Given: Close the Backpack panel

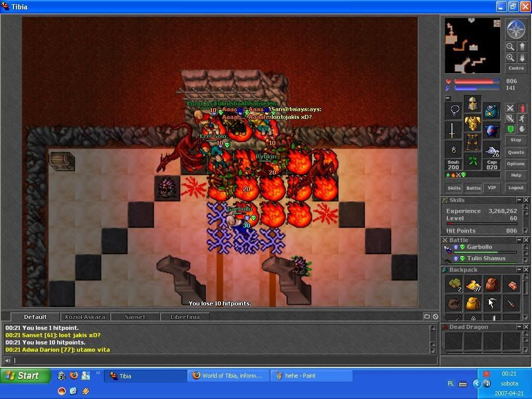Looking at the screenshot, I should 526,270.
